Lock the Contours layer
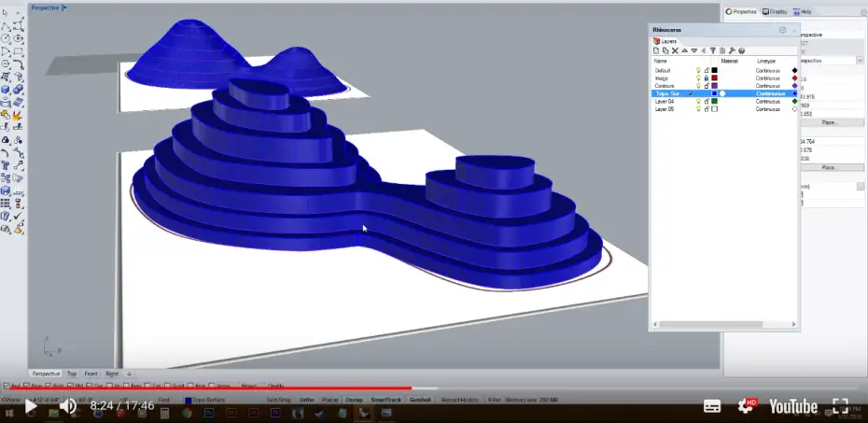 point(707,86)
